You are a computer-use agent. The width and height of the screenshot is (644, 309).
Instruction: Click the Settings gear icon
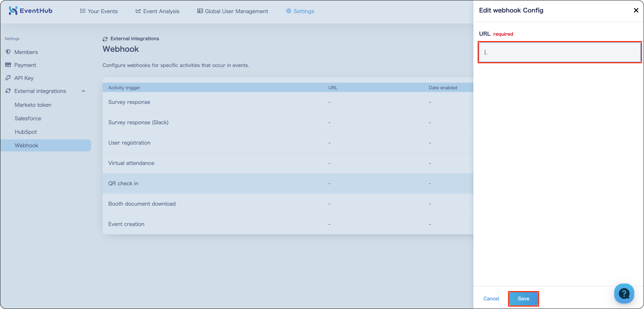click(289, 11)
